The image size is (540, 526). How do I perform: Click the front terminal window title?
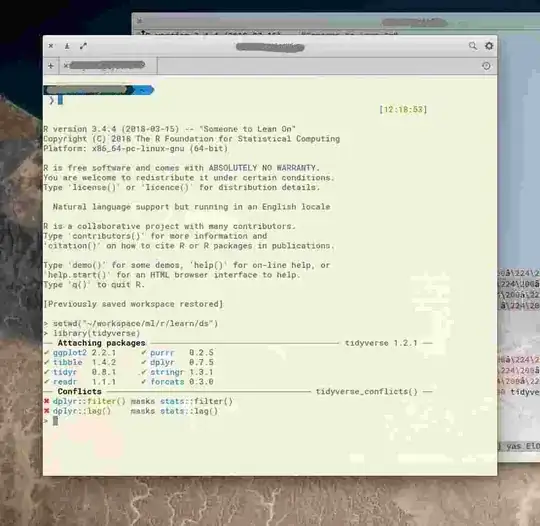(x=270, y=47)
